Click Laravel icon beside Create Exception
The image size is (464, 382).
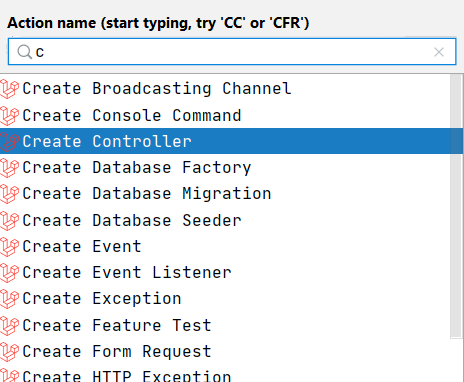coord(9,299)
